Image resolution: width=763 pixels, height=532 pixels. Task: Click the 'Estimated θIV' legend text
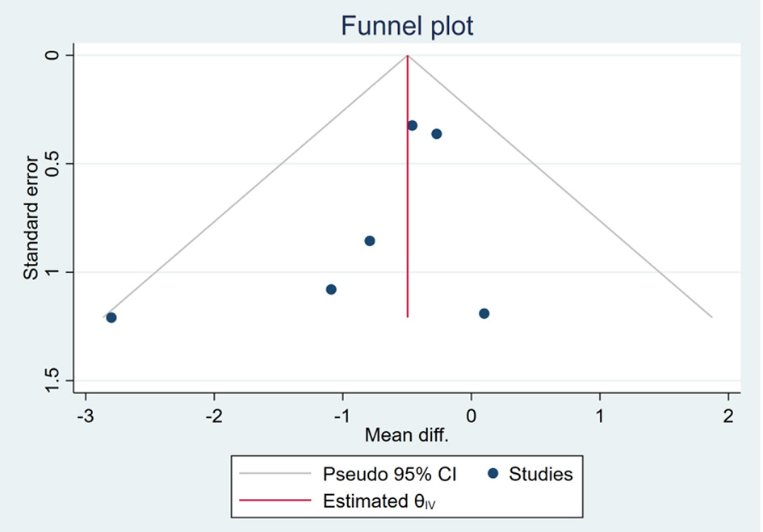(384, 501)
